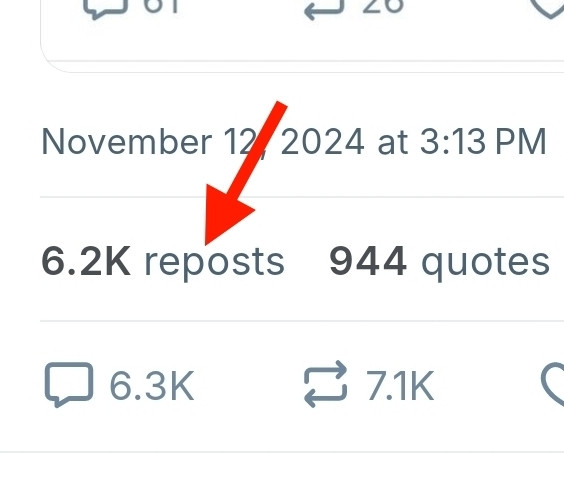Click the embedded post's repost arrows icon
Image resolution: width=564 pixels, height=492 pixels.
pos(324,8)
